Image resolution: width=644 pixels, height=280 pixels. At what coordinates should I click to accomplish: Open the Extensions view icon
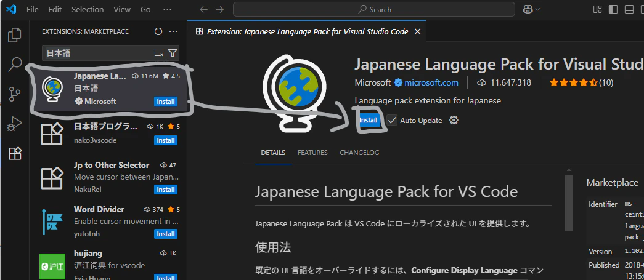[x=15, y=153]
